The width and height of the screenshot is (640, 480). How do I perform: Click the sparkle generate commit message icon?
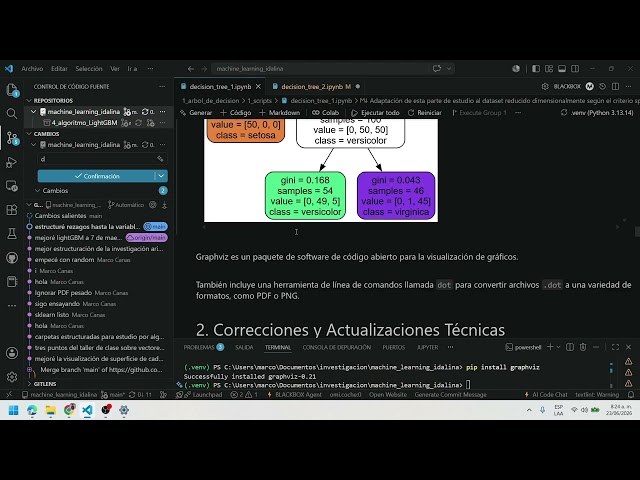(x=160, y=159)
